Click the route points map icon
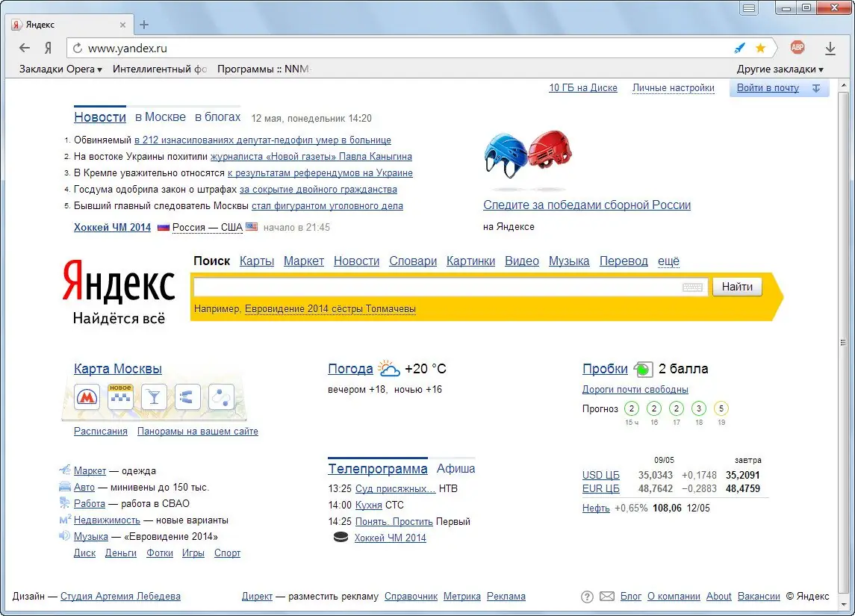This screenshot has width=855, height=616. 221,397
